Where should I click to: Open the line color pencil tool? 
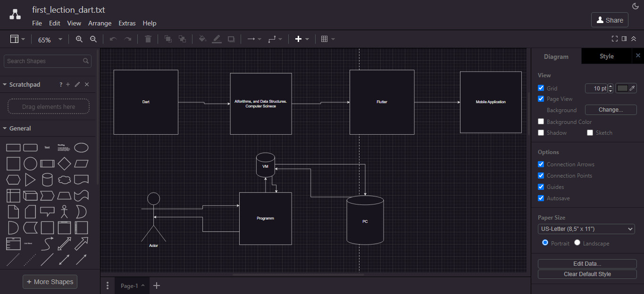(217, 39)
